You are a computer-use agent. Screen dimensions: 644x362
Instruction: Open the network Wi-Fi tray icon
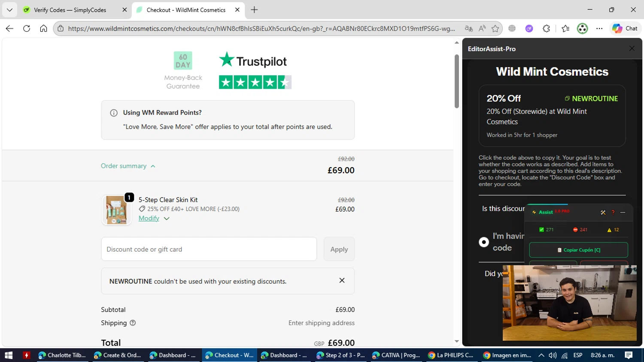coord(565,355)
